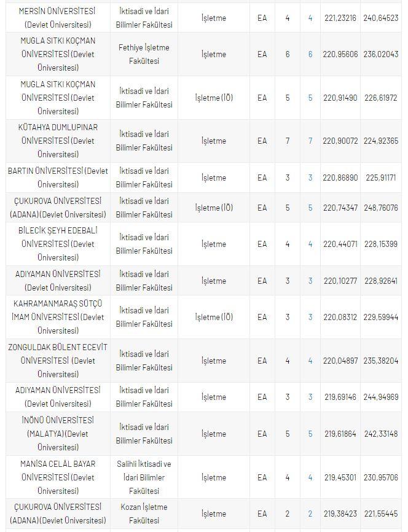Click blue link 7 in Kütahya Dumlupınar row
The image size is (408, 532).
310,141
